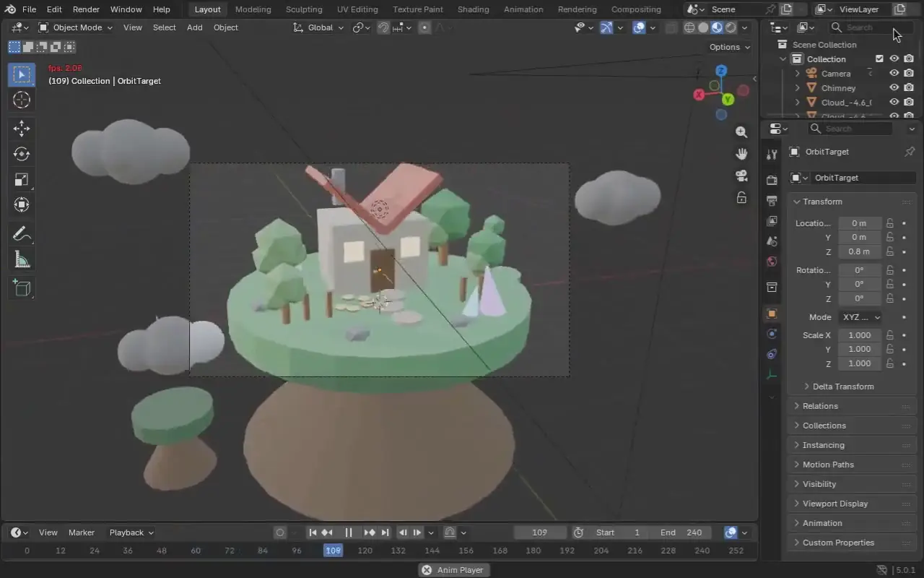Open the rotation Mode XYZ dropdown

[861, 317]
